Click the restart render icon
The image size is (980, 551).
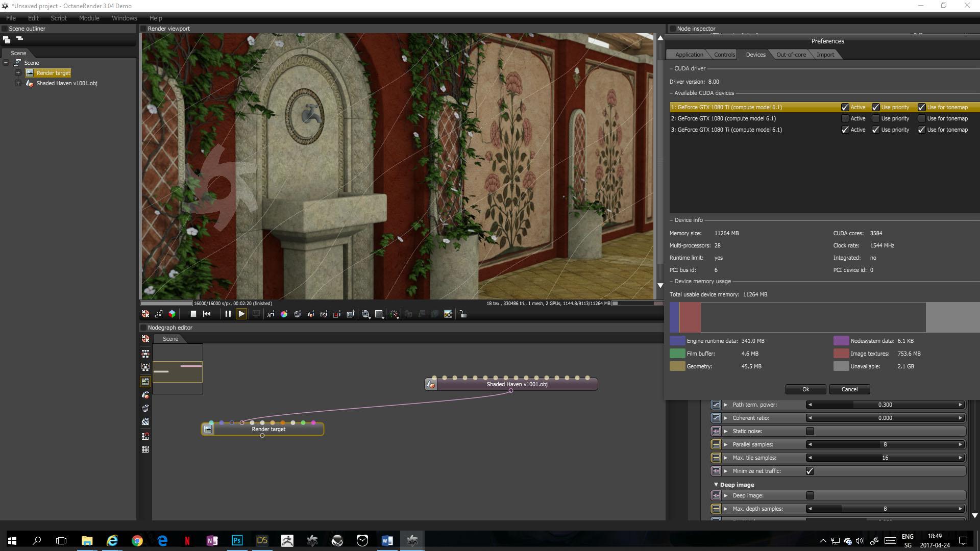(x=207, y=314)
